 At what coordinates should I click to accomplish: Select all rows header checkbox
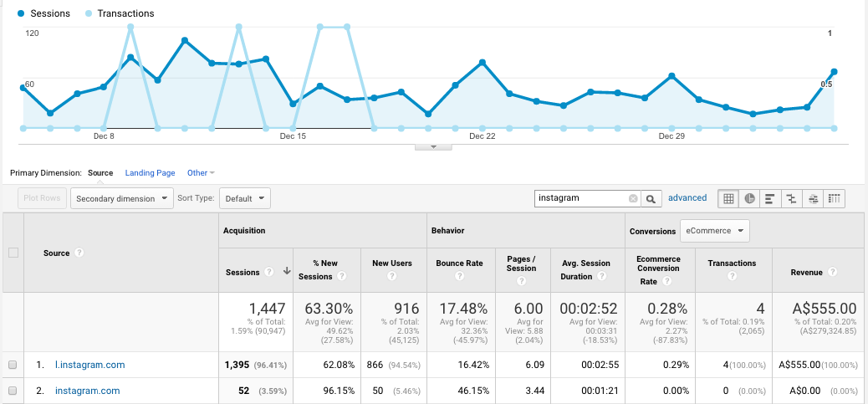[13, 253]
